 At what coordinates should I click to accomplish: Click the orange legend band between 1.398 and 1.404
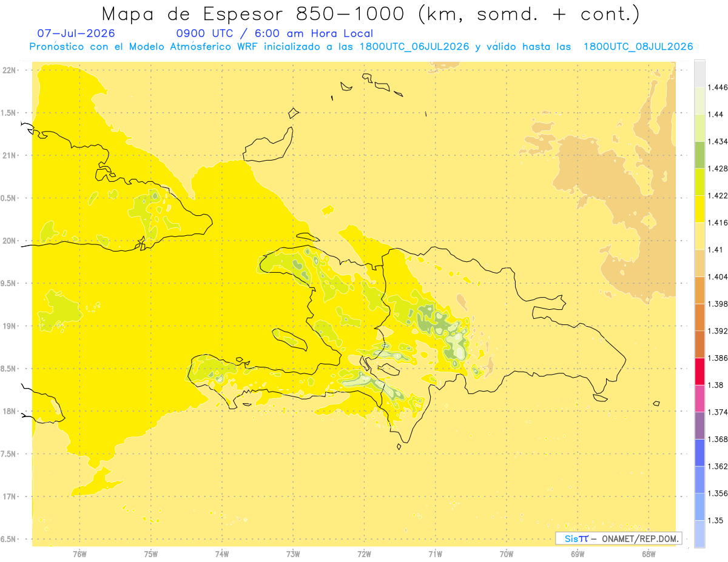(x=699, y=290)
